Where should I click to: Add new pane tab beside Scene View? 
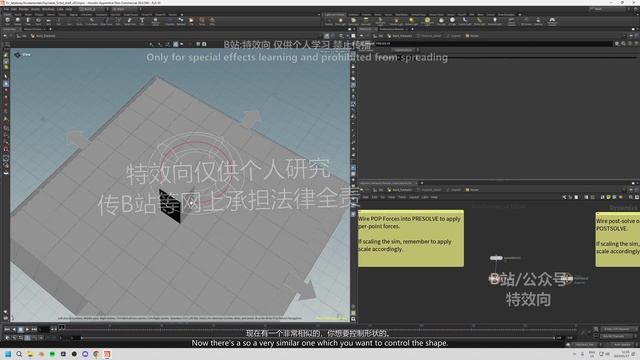[x=50, y=29]
